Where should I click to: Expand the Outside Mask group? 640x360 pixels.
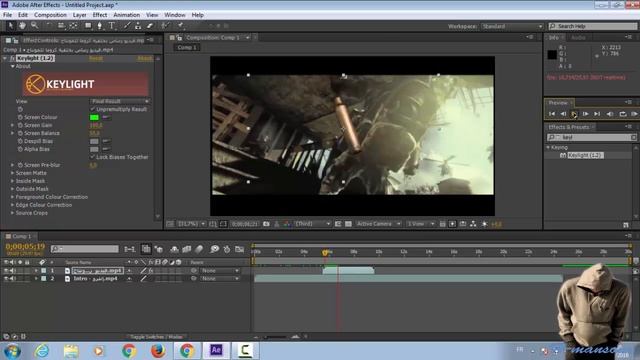point(13,189)
